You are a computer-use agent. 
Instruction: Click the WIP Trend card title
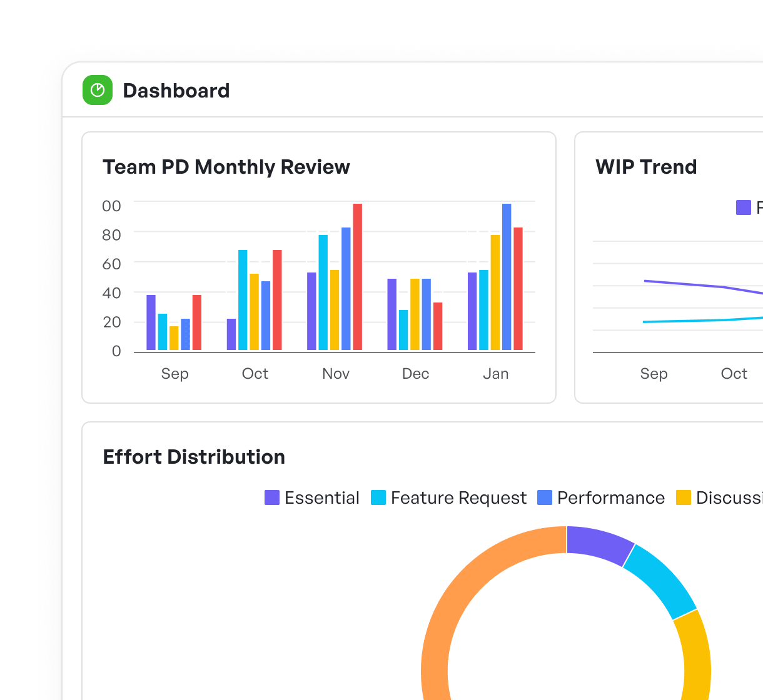646,167
